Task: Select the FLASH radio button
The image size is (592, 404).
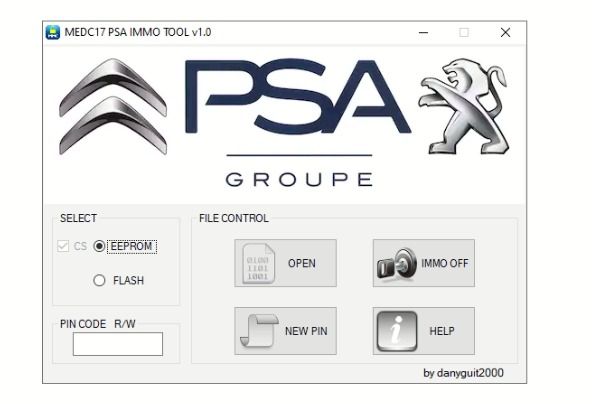Action: point(99,280)
